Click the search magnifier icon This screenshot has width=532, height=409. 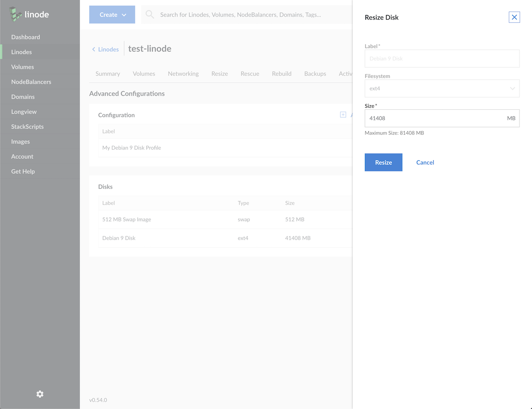[x=150, y=15]
